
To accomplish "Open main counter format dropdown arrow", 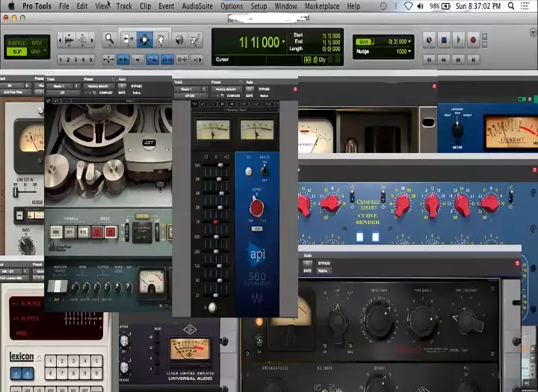I will tap(283, 42).
